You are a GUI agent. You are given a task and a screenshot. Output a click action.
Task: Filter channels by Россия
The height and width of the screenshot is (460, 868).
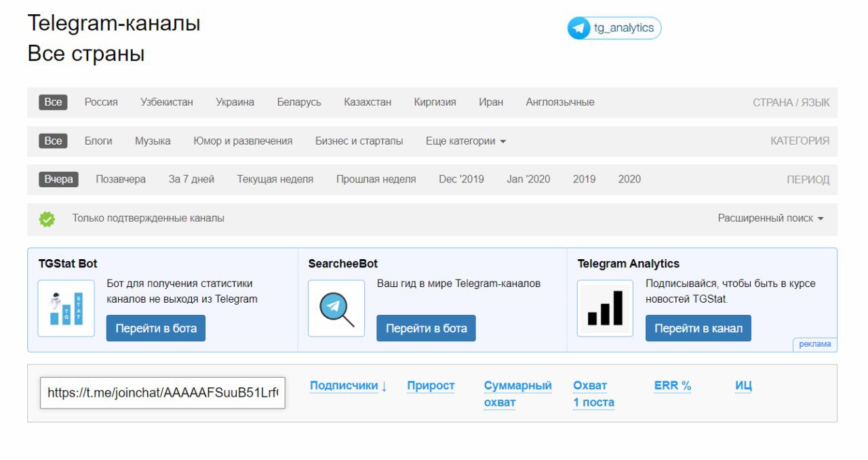(101, 102)
